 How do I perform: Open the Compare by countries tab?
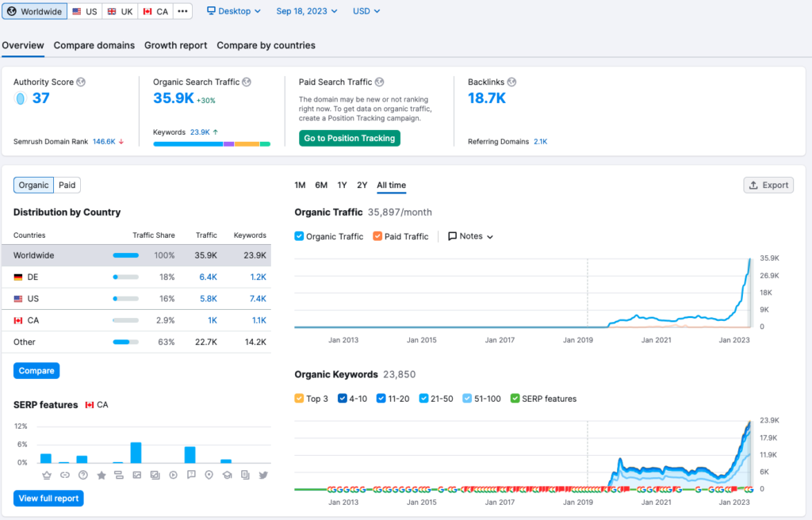[266, 45]
